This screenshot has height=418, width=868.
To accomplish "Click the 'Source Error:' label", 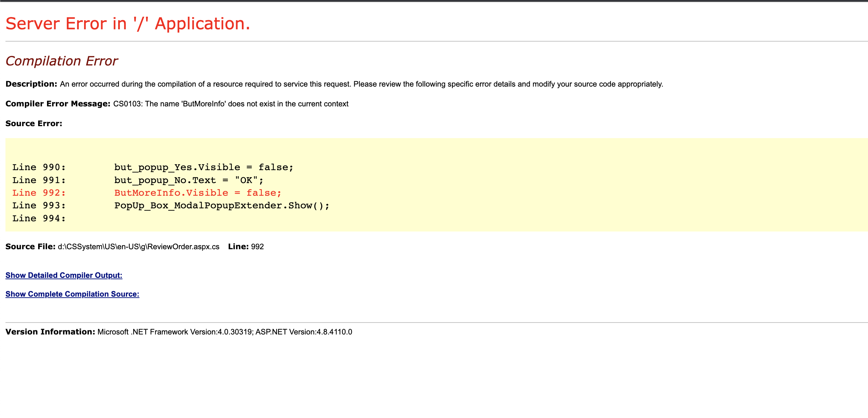I will pos(34,123).
